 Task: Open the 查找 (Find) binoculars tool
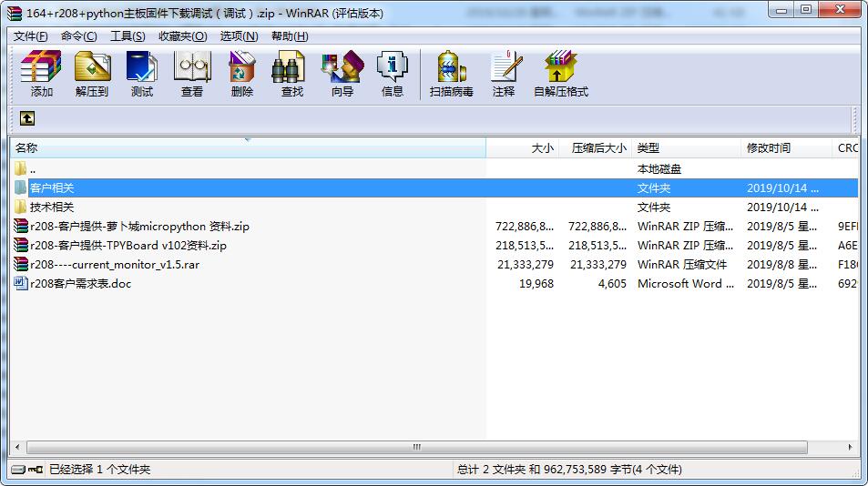(291, 74)
